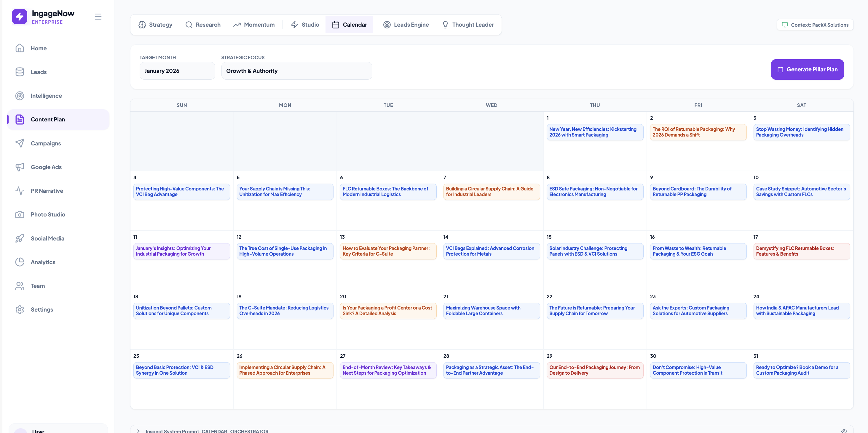Toggle the sidebar with the hamburger menu
This screenshot has height=433, width=868.
[x=98, y=16]
